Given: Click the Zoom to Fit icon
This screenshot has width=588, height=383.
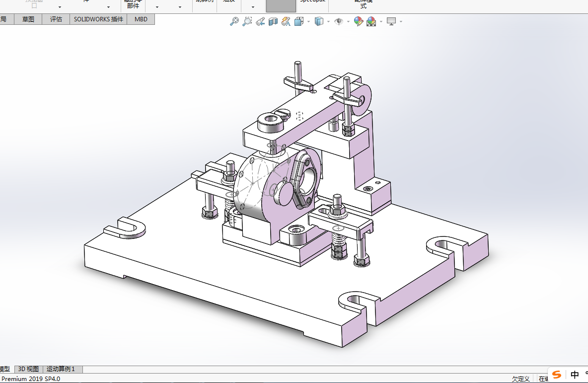Looking at the screenshot, I should (x=234, y=21).
